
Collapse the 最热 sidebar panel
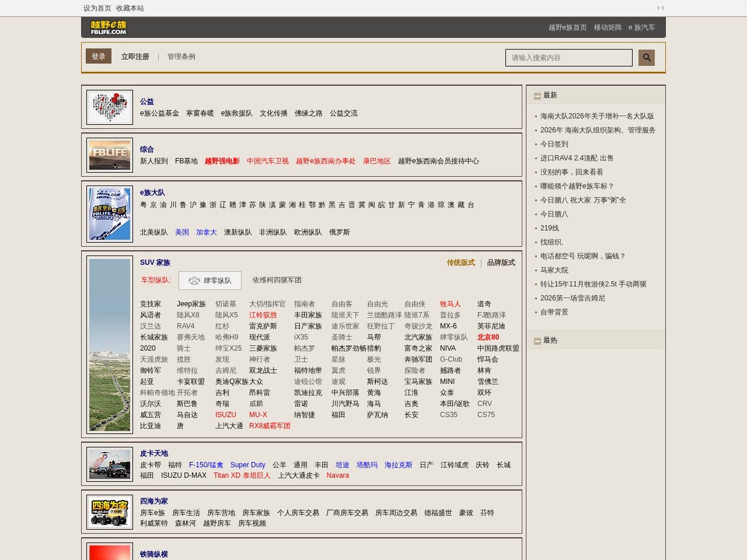(537, 341)
